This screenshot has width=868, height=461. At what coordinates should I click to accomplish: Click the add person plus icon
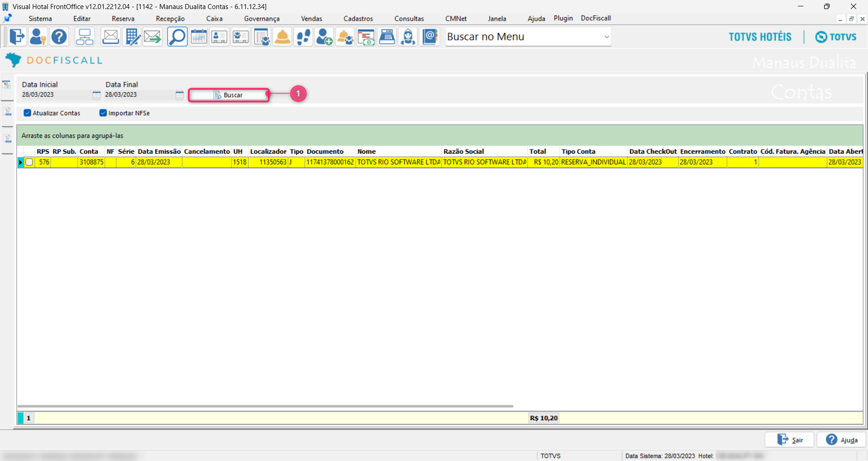click(324, 37)
